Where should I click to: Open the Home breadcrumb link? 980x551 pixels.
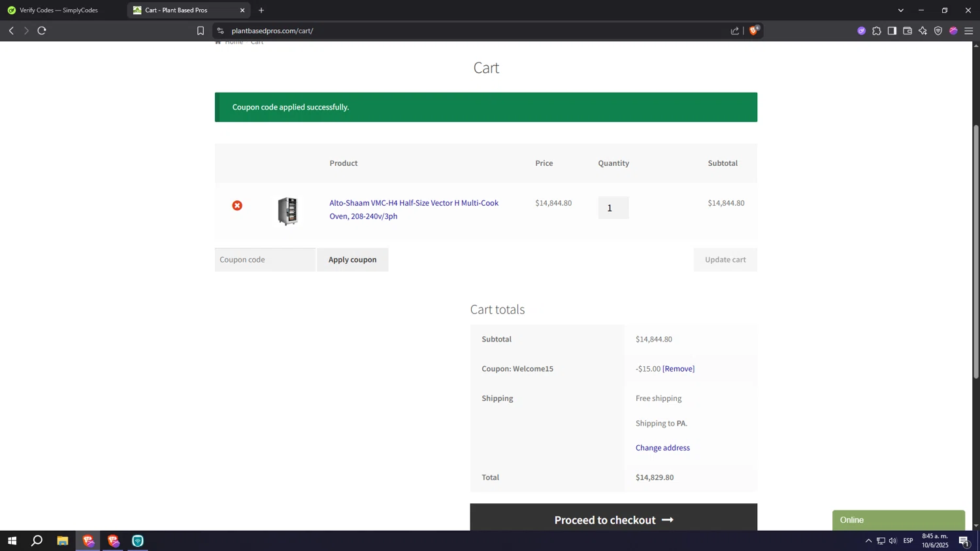[234, 42]
